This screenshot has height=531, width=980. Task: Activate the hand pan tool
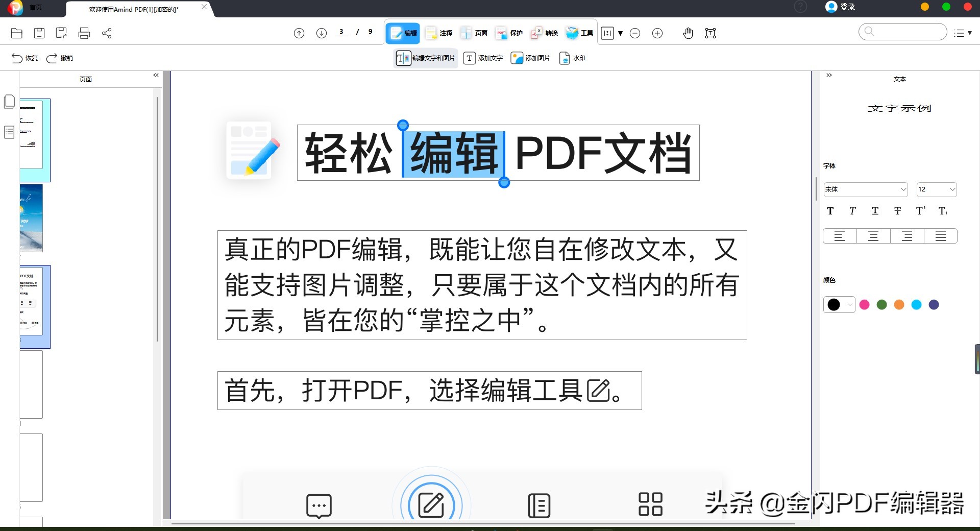coord(688,33)
